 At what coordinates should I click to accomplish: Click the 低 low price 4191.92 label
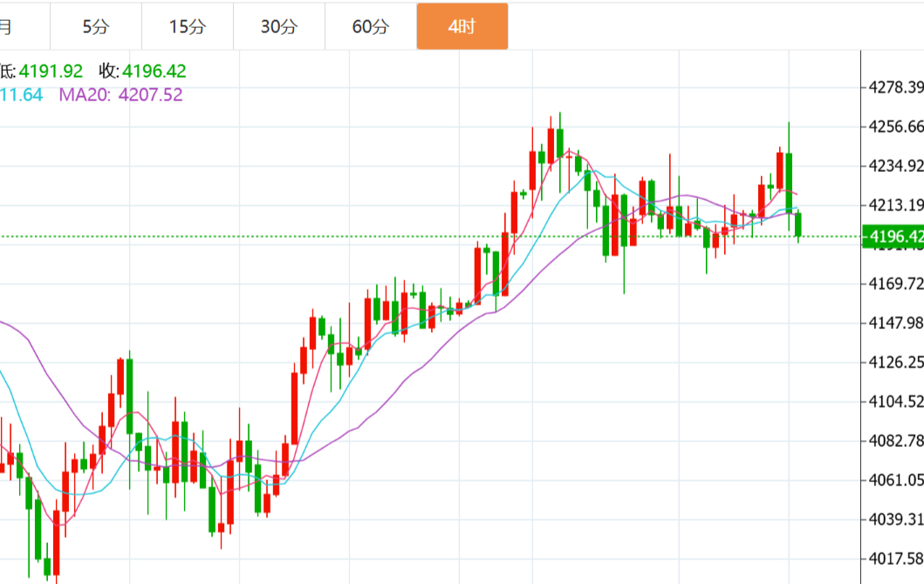coord(42,71)
